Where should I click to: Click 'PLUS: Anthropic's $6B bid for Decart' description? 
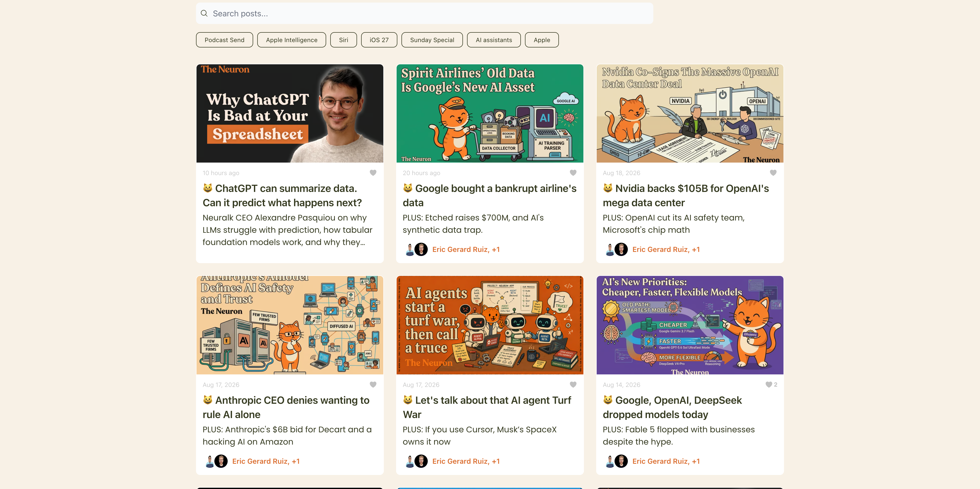pos(287,435)
